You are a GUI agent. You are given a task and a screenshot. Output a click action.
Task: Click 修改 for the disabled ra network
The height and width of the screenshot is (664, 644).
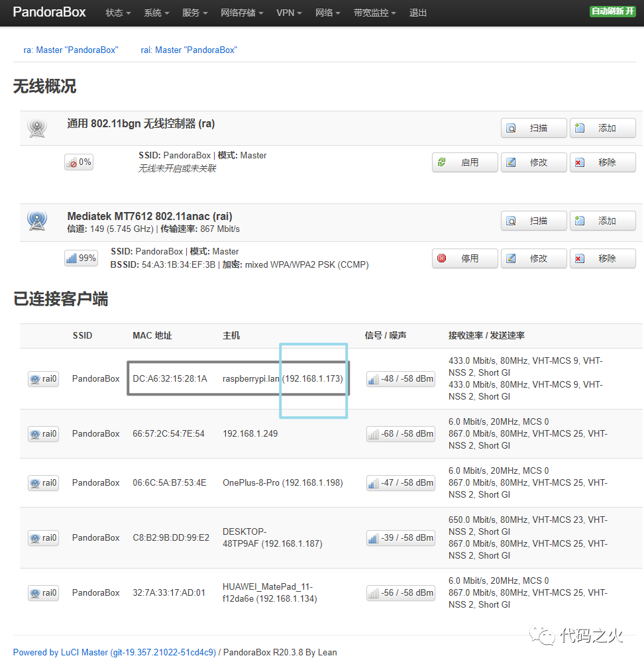coord(533,162)
